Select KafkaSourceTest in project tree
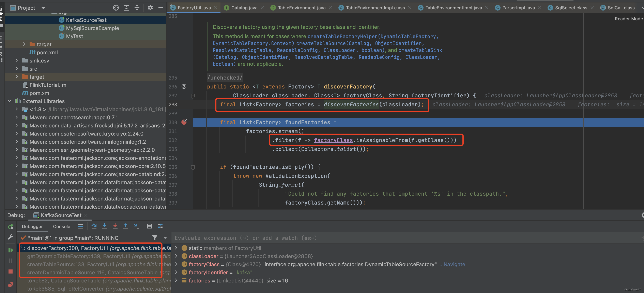Image resolution: width=644 pixels, height=293 pixels. [86, 20]
